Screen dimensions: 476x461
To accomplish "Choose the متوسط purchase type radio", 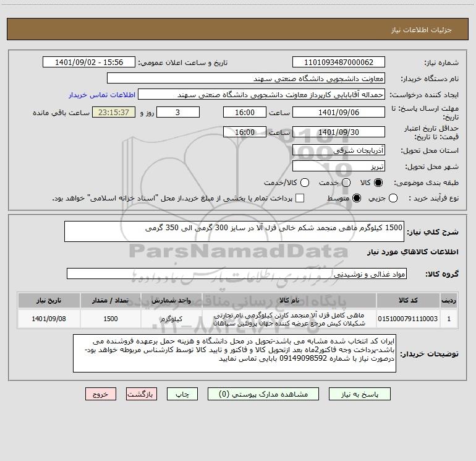I will click(x=357, y=198).
